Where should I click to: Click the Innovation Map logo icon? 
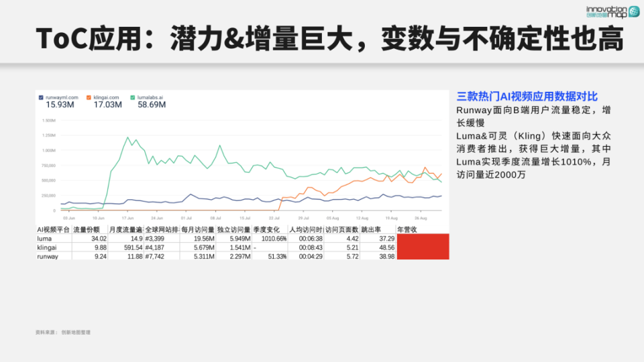(634, 12)
